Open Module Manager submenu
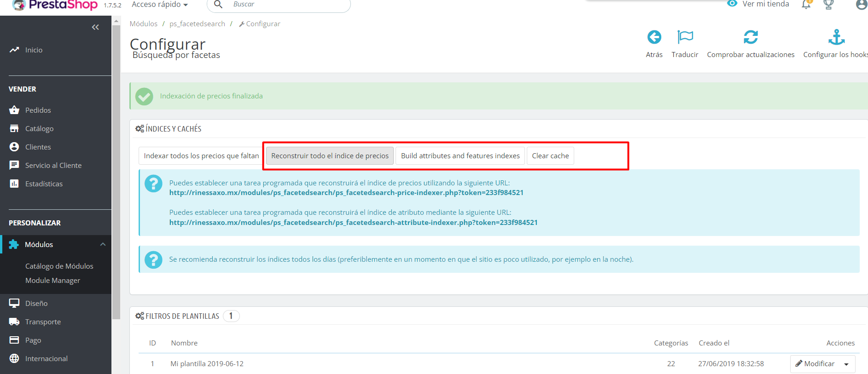 [x=52, y=280]
